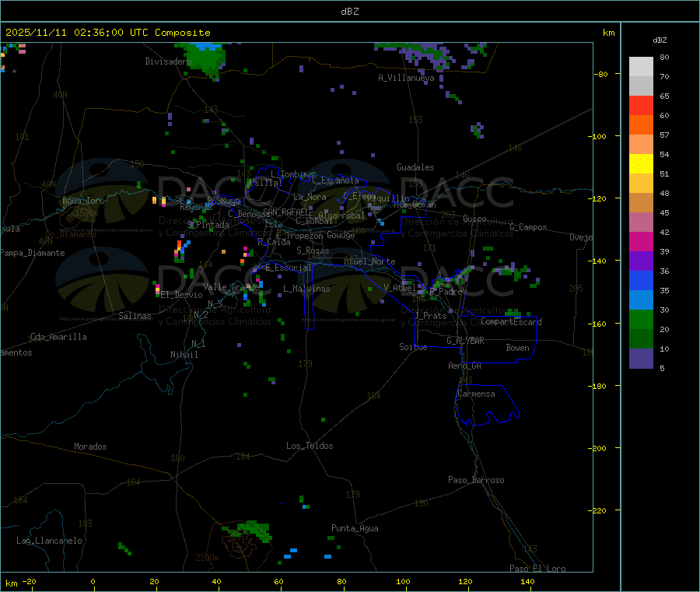Click the Los_Toldos label

click(310, 446)
